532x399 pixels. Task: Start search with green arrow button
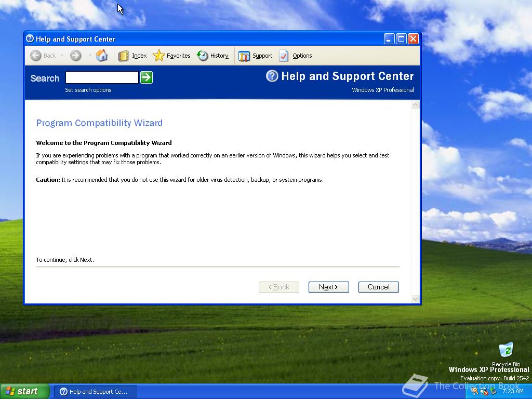[146, 77]
